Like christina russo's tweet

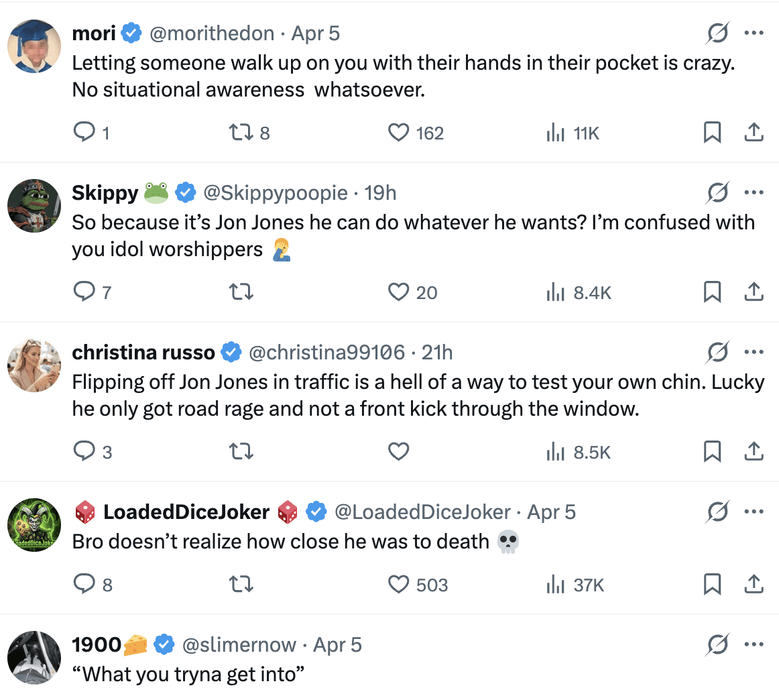tap(399, 452)
